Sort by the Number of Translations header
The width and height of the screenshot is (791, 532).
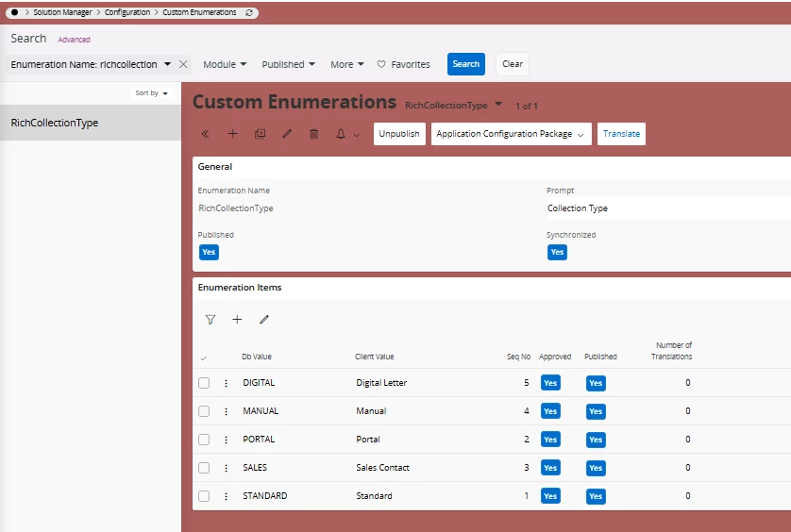pyautogui.click(x=672, y=351)
